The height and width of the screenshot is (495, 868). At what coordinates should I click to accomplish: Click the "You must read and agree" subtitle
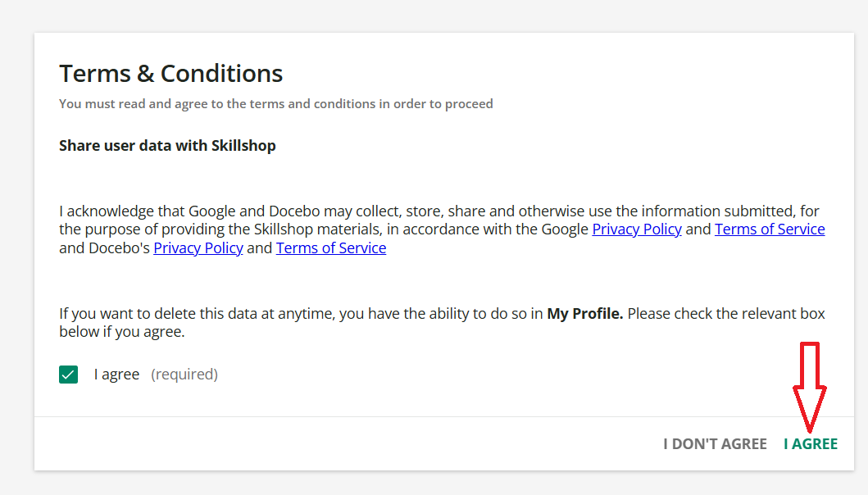pos(276,104)
